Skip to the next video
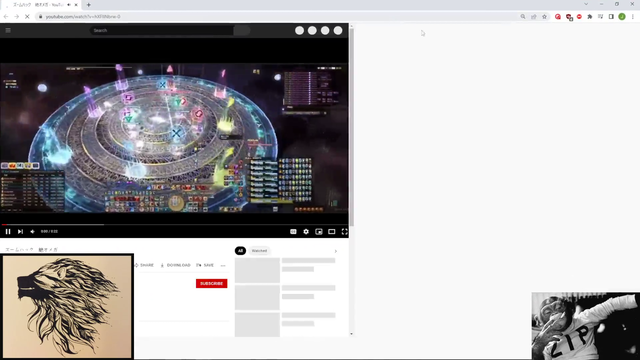Viewport: 640px width, 360px height. tap(20, 231)
